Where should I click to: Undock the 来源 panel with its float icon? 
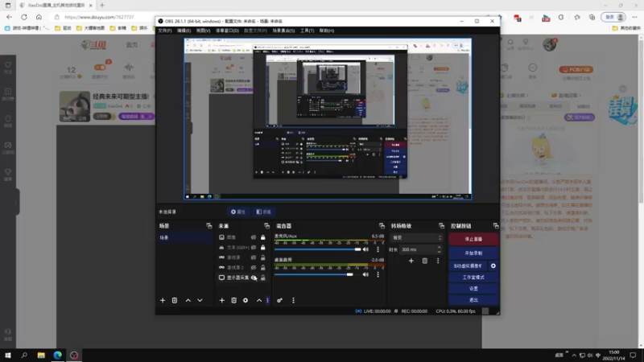[266, 226]
